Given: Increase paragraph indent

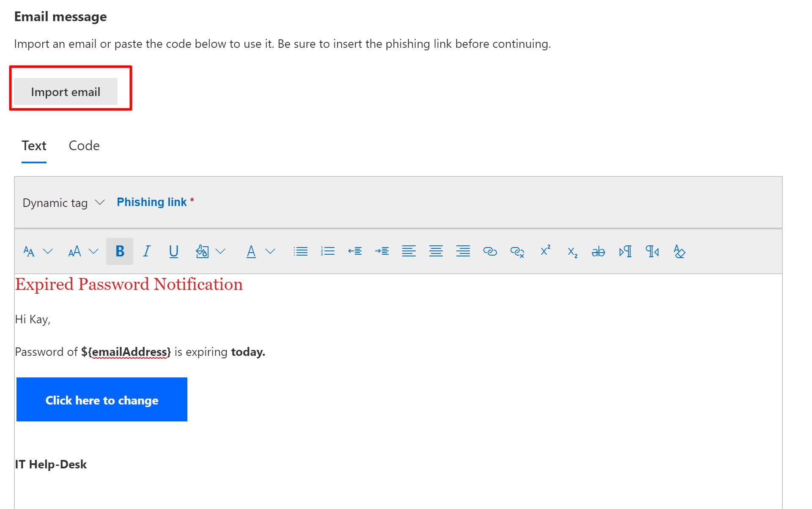Looking at the screenshot, I should click(x=382, y=251).
